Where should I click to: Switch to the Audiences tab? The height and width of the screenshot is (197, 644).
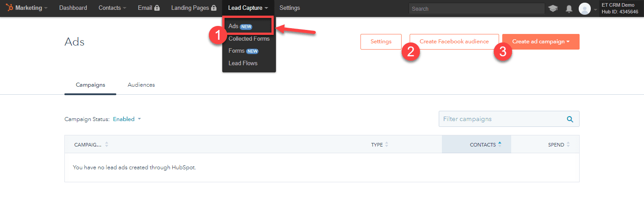tap(141, 85)
